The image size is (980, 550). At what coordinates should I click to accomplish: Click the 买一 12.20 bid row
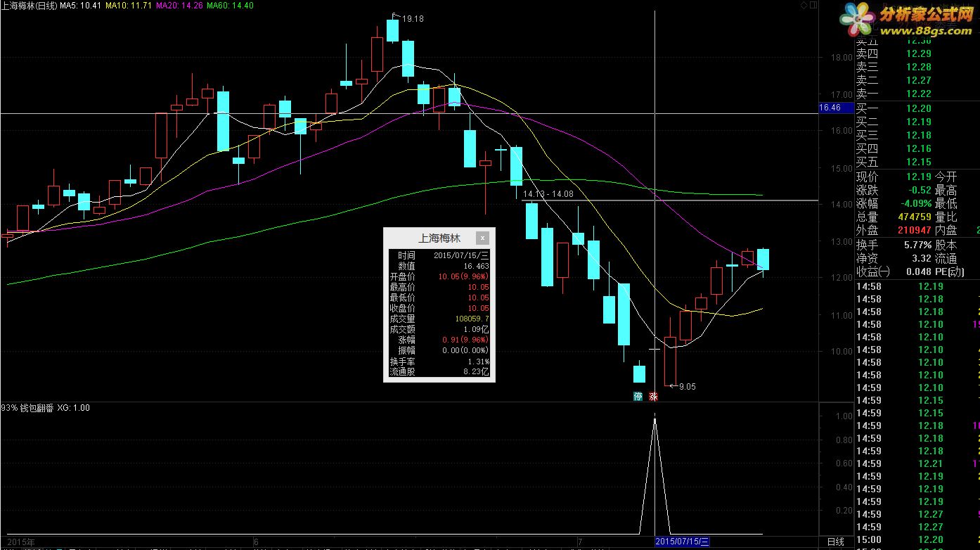tap(894, 108)
